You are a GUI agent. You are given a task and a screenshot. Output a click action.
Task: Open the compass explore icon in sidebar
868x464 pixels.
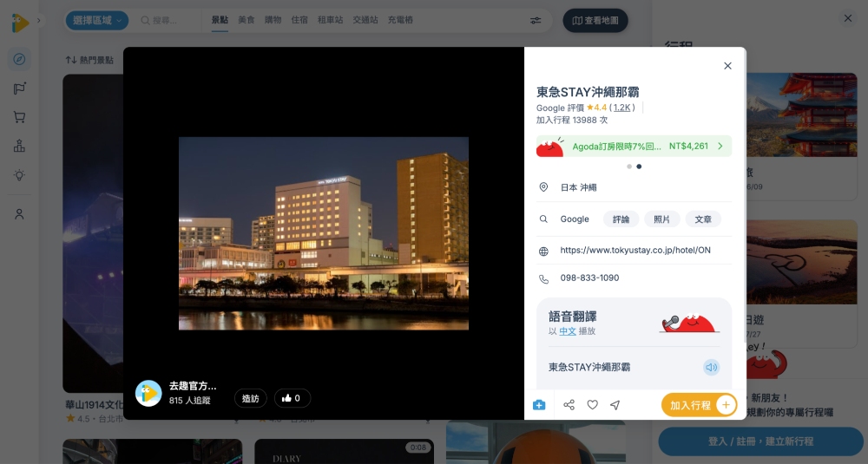click(19, 59)
